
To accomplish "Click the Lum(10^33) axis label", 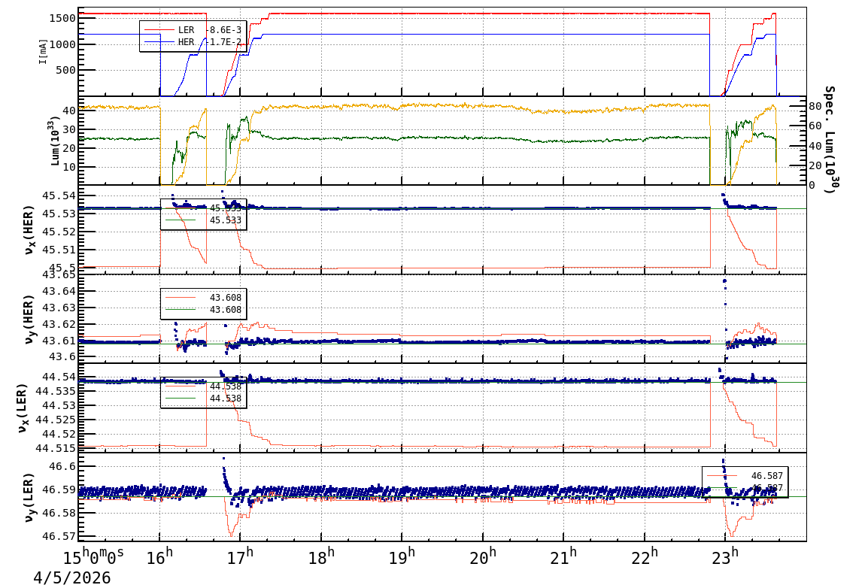I will click(x=56, y=141).
